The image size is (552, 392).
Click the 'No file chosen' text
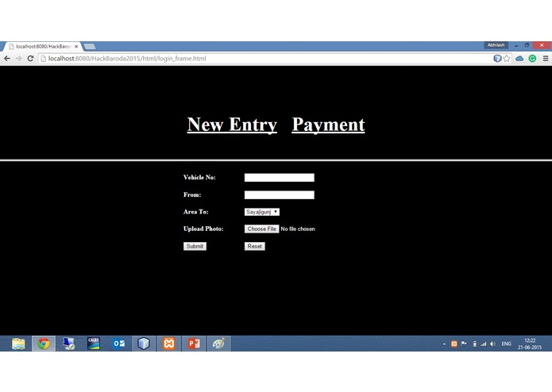[298, 229]
